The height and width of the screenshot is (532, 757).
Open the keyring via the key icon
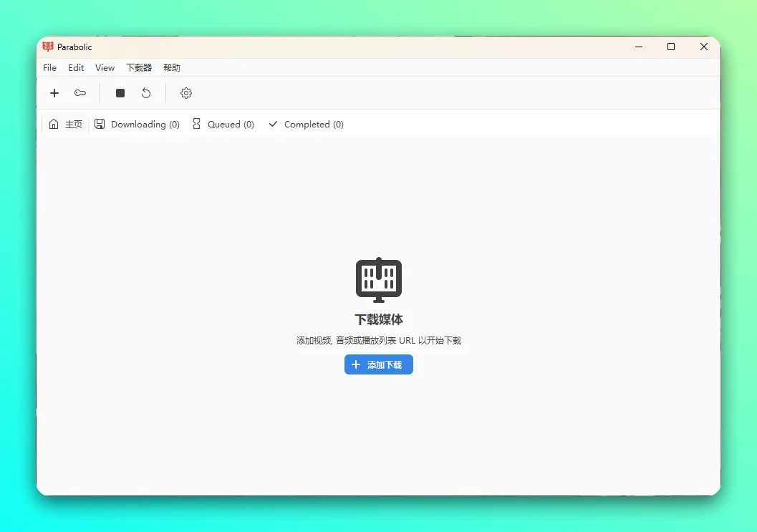pos(80,93)
